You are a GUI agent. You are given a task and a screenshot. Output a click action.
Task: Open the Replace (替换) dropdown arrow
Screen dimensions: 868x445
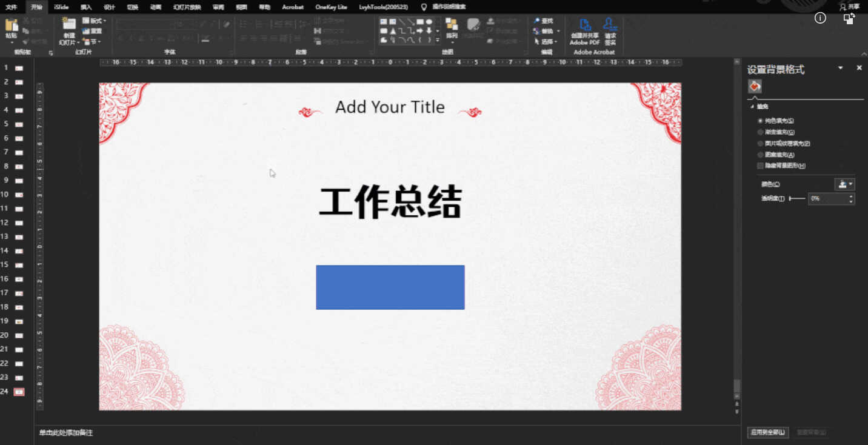pos(558,31)
